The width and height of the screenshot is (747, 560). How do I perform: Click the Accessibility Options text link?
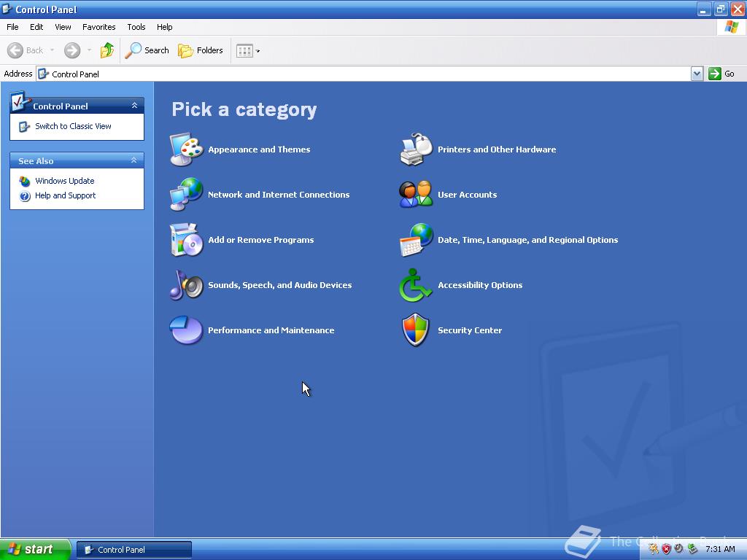480,285
